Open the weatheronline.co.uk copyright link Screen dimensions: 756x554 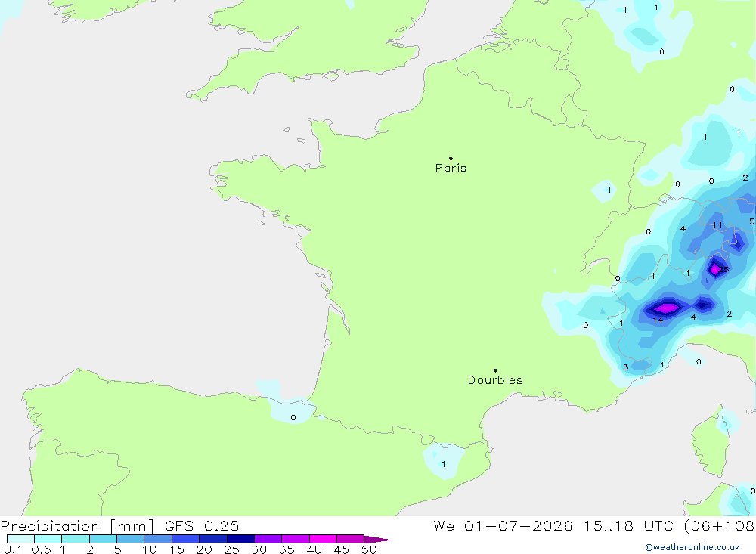692,547
